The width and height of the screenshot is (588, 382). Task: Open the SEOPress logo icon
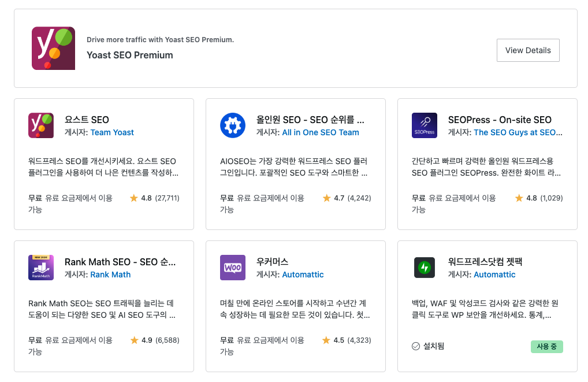pos(424,125)
